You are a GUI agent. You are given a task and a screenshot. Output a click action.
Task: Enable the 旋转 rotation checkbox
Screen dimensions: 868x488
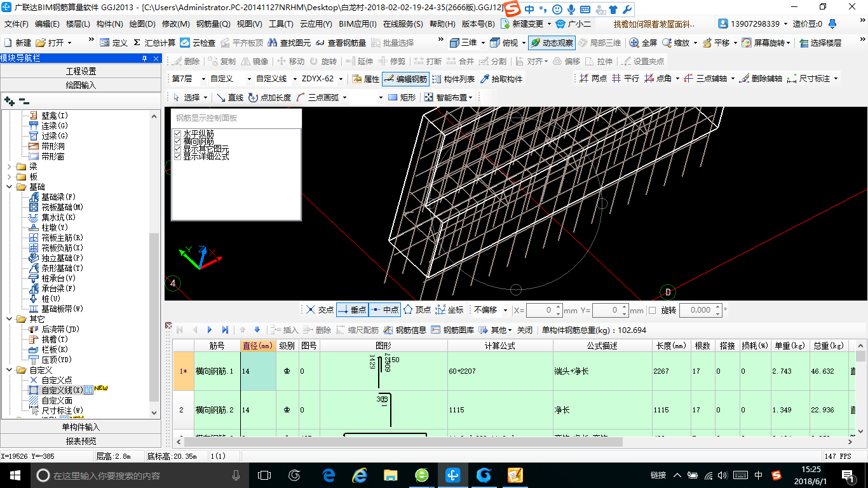tap(652, 310)
